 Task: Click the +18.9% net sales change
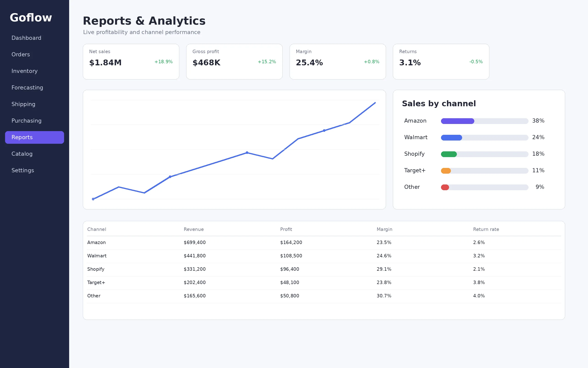click(164, 62)
